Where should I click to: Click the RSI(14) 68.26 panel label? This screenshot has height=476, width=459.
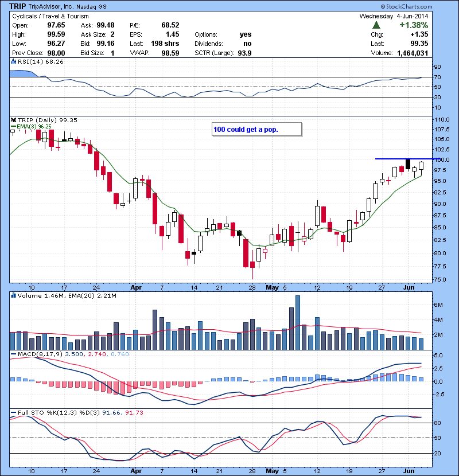[x=40, y=61]
